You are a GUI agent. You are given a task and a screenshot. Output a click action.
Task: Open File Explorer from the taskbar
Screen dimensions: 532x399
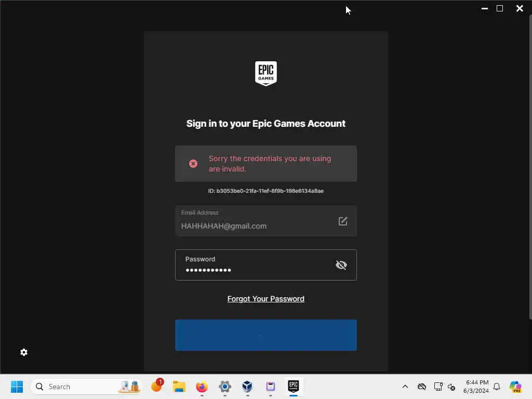tap(179, 387)
